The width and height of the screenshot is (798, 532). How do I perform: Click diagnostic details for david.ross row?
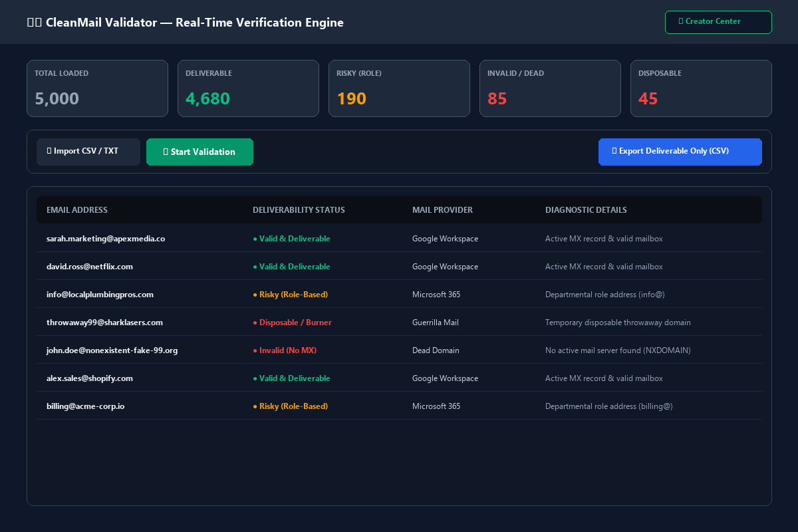pyautogui.click(x=604, y=267)
